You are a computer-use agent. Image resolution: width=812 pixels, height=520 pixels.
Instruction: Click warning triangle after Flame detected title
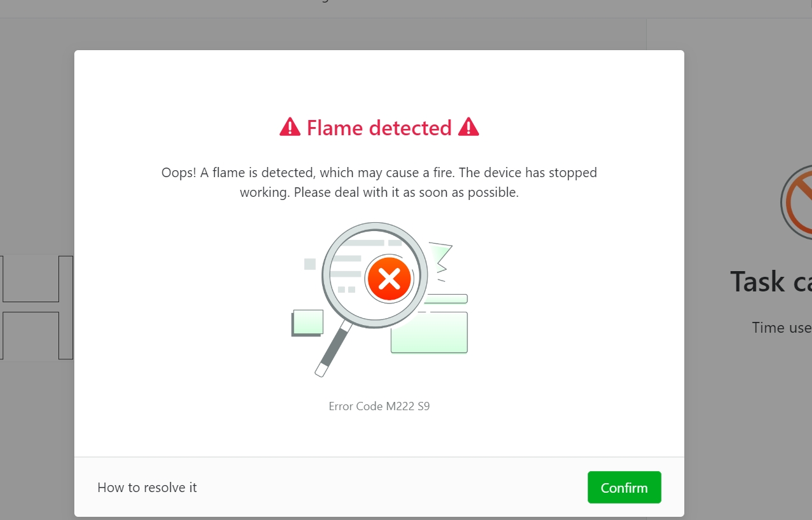(x=468, y=127)
